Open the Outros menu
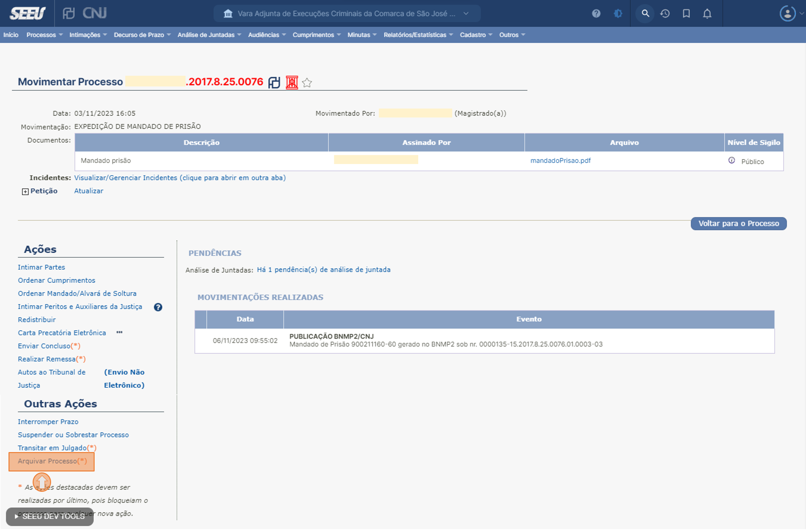 click(x=512, y=35)
